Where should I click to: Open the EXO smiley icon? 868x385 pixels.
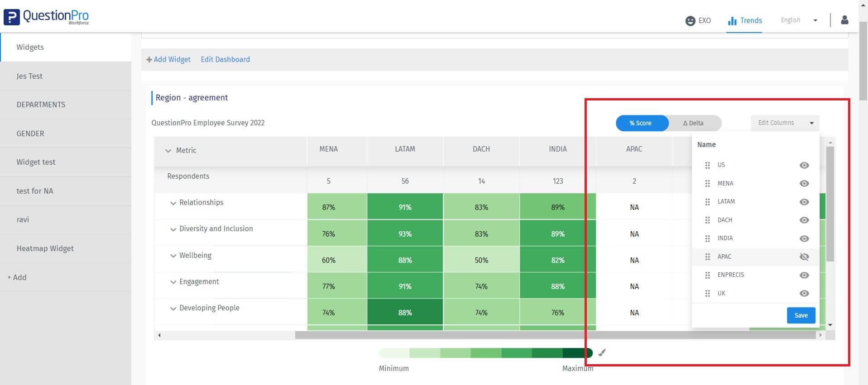coord(690,21)
